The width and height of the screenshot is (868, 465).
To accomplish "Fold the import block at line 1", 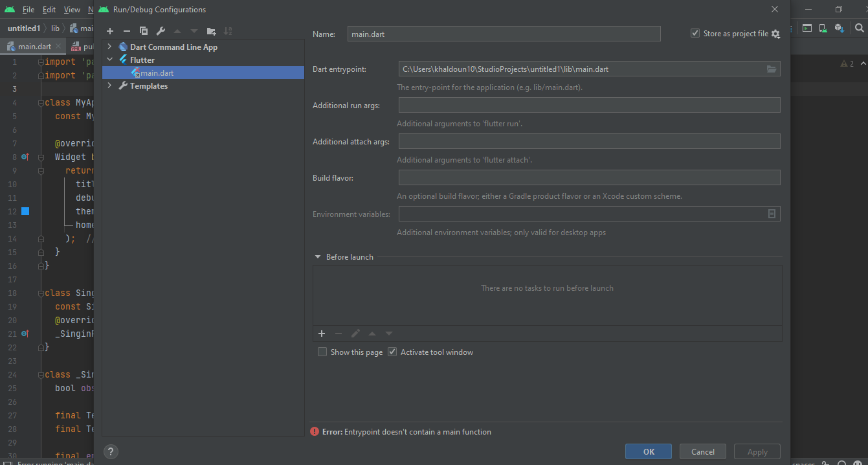I will (x=41, y=62).
